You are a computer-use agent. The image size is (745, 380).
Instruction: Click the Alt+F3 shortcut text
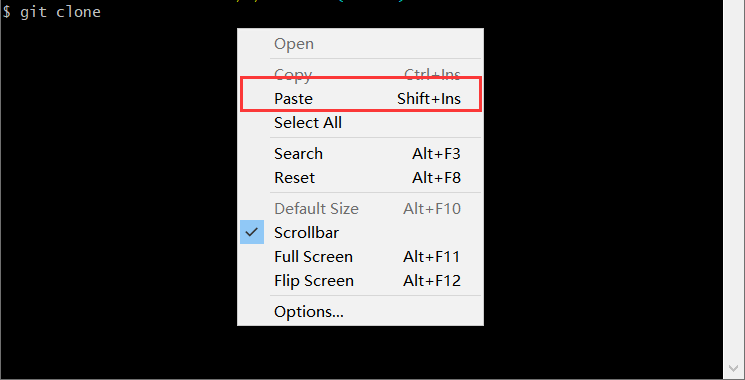click(x=436, y=154)
